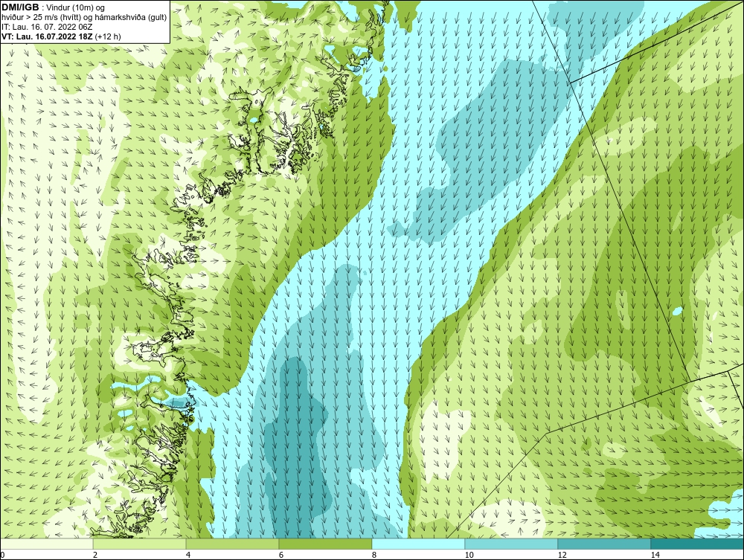The image size is (744, 560).
Task: Click the 4–6 m/s green swatch
Action: (232, 544)
